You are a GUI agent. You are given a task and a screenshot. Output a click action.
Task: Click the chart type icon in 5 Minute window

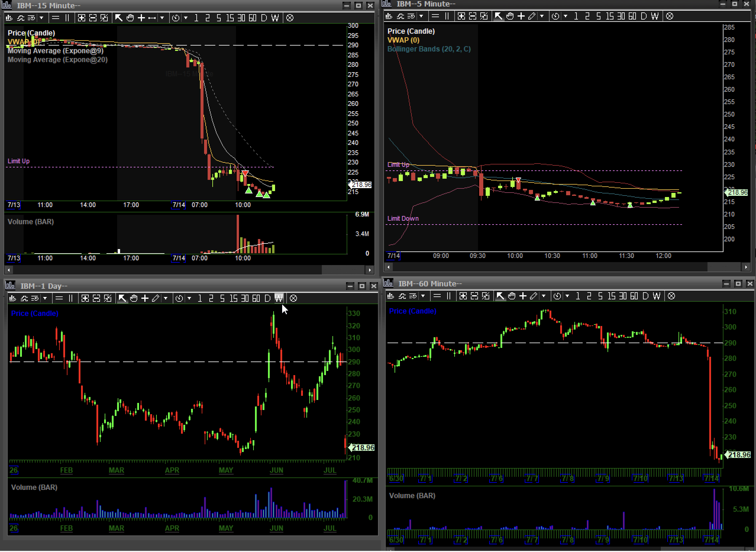[x=389, y=16]
